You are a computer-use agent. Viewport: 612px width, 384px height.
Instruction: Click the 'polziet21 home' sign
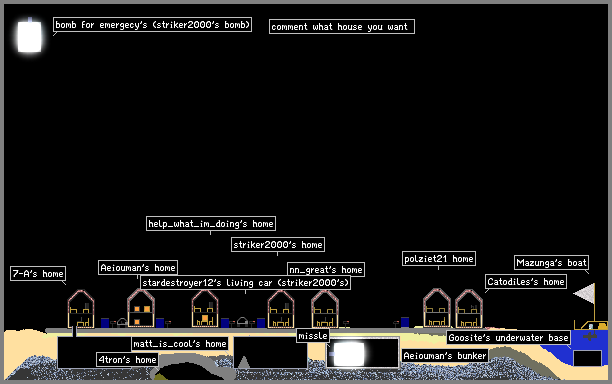tap(439, 259)
